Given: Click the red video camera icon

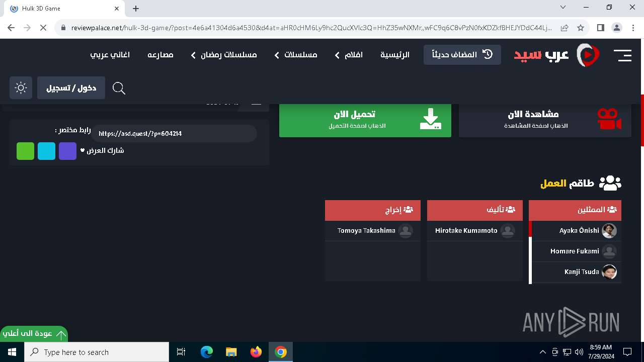Looking at the screenshot, I should click(x=609, y=119).
